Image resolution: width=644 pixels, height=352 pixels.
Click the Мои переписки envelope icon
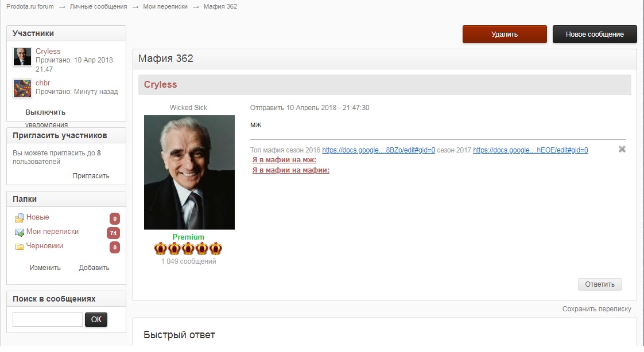(20, 232)
